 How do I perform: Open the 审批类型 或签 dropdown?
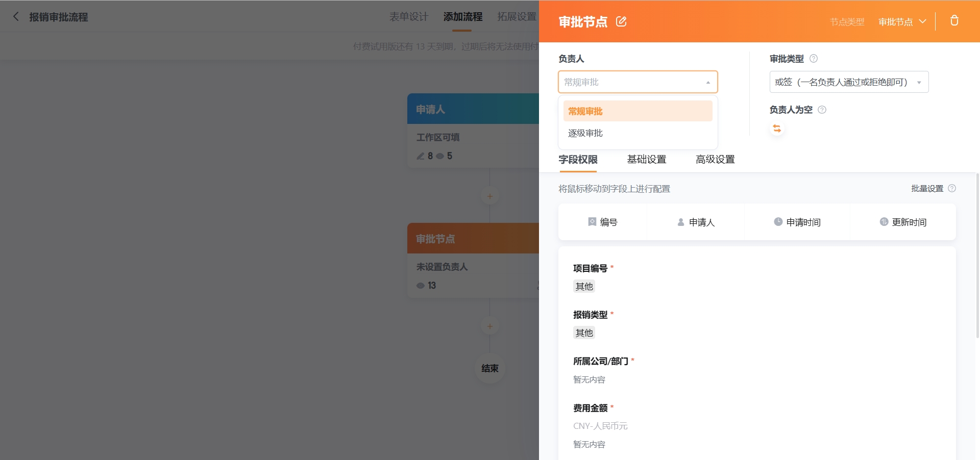click(848, 82)
